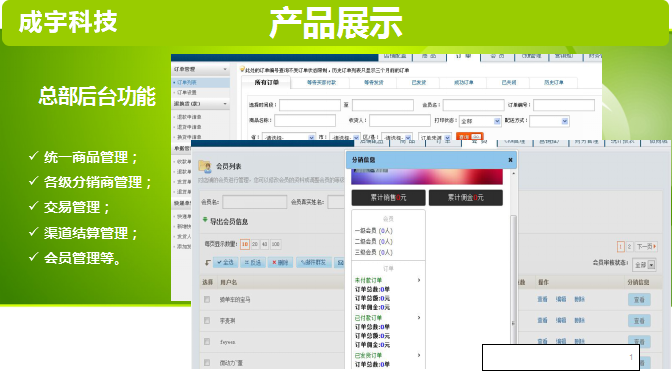
Task: Click the 会员名 field in member list
Action: 255,202
